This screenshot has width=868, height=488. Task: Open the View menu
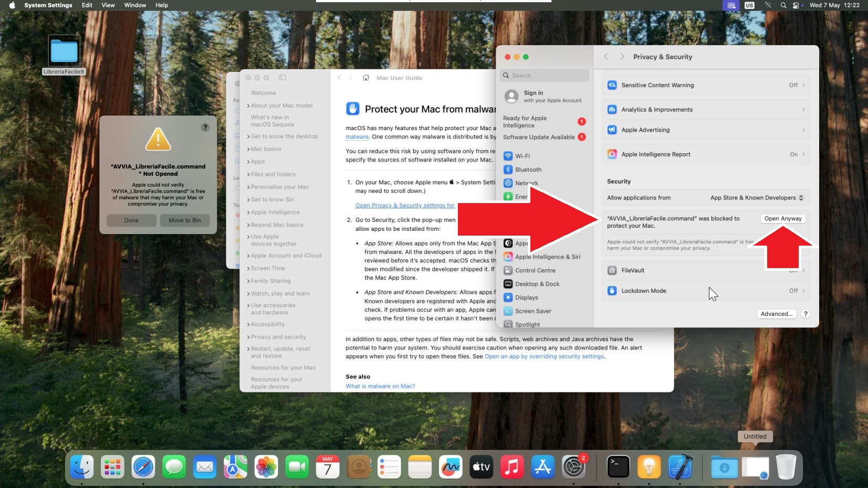point(108,5)
